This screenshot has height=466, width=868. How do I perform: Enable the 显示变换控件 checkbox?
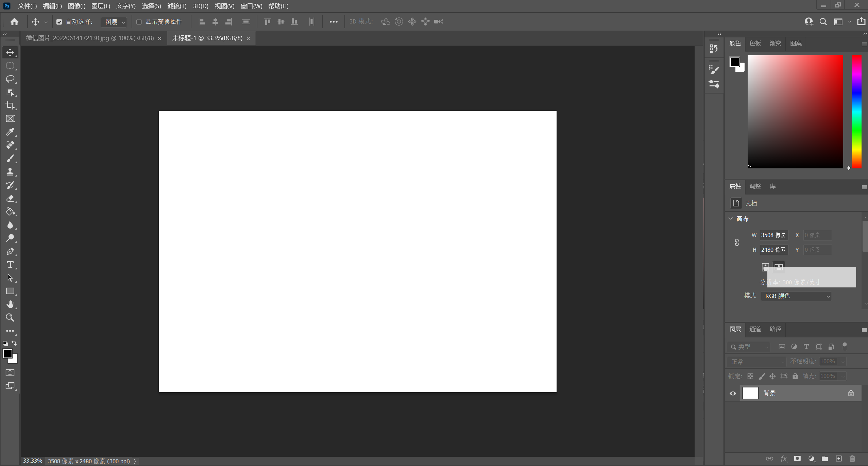[x=139, y=22]
